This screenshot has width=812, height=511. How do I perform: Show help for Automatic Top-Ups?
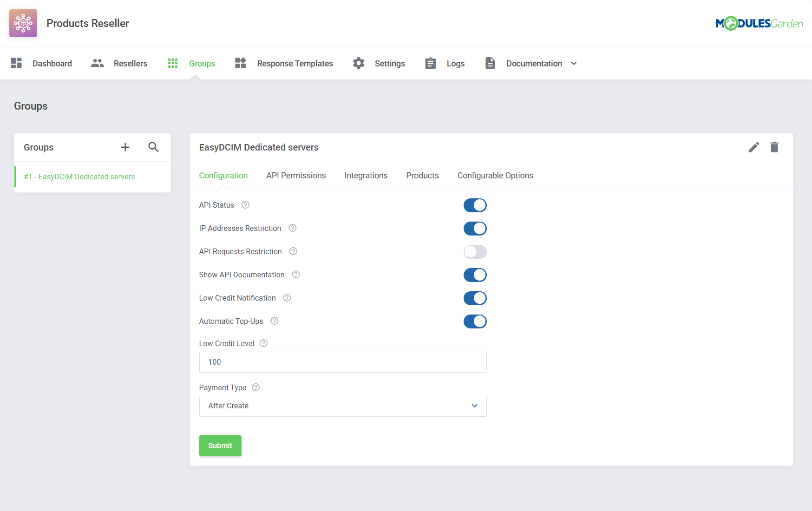point(275,321)
